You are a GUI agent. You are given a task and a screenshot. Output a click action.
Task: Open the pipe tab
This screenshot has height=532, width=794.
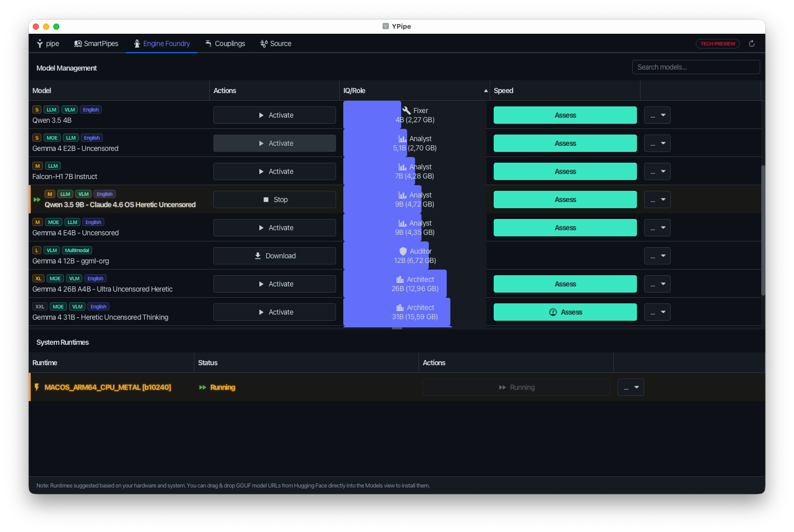[x=48, y=43]
